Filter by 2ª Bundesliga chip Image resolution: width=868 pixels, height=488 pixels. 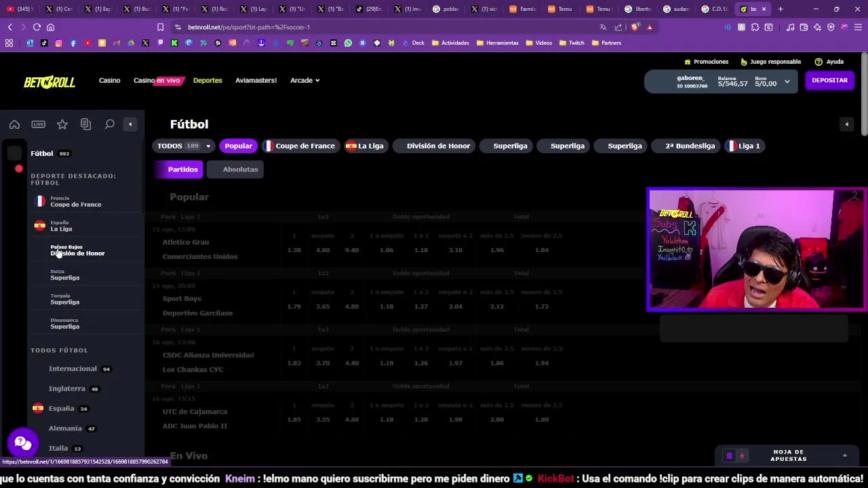(x=685, y=146)
